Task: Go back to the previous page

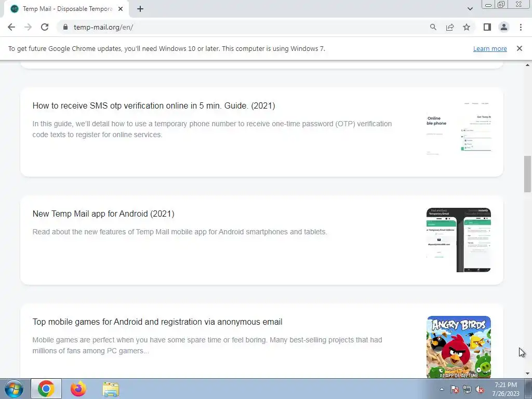Action: [x=11, y=27]
